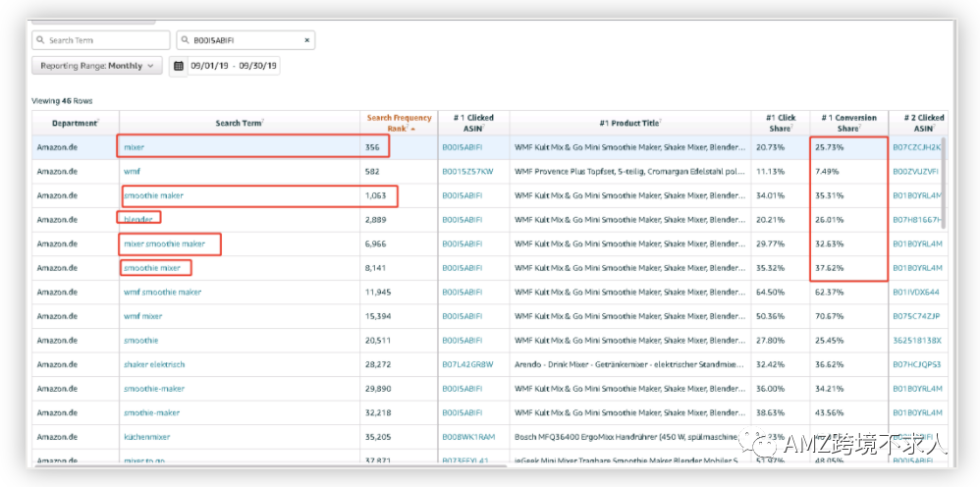Screen dimensions: 980x487
Task: Click the #1 Product Title column header
Action: tap(629, 123)
